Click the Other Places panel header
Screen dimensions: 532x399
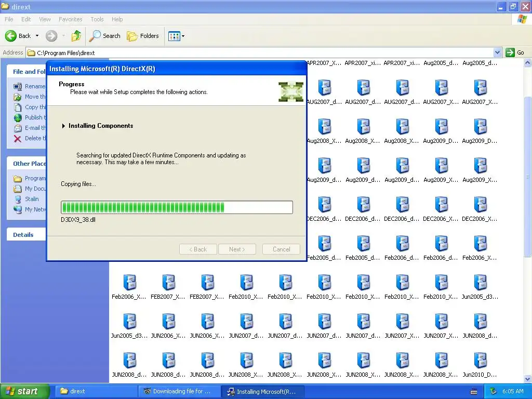click(x=26, y=164)
